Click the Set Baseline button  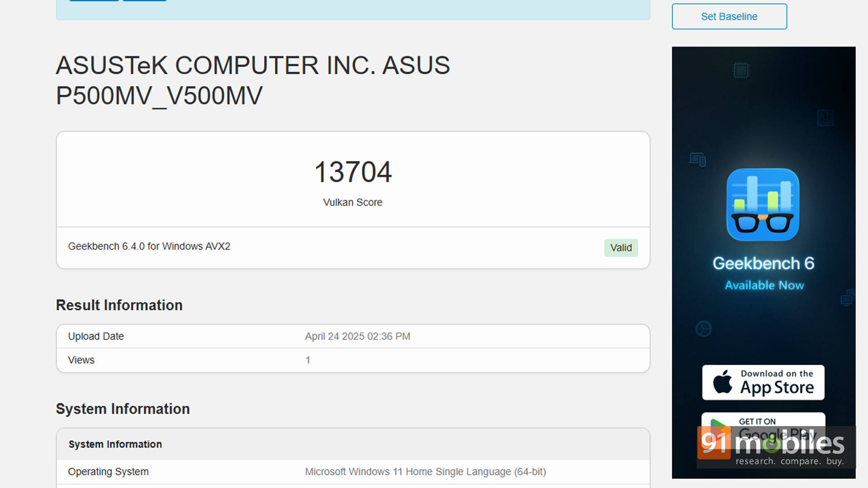(x=729, y=17)
